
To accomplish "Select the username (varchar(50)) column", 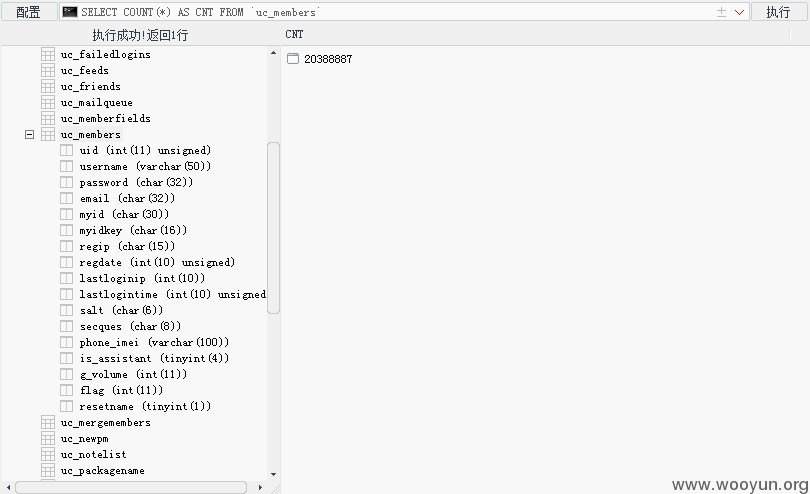I will coord(145,166).
